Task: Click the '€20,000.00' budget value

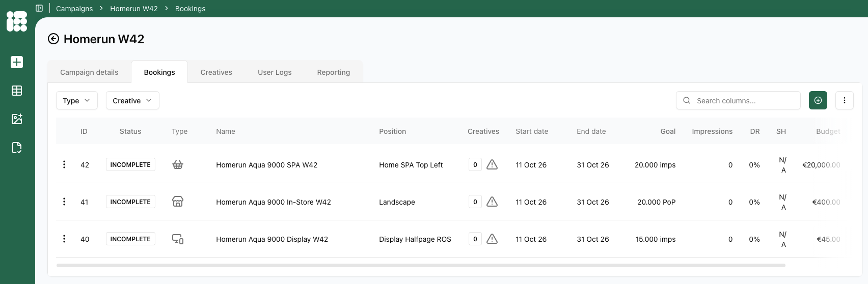Action: (x=822, y=165)
